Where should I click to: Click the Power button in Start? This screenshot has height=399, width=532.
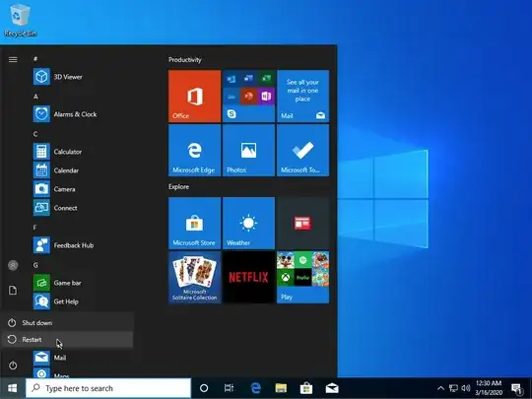click(x=13, y=366)
